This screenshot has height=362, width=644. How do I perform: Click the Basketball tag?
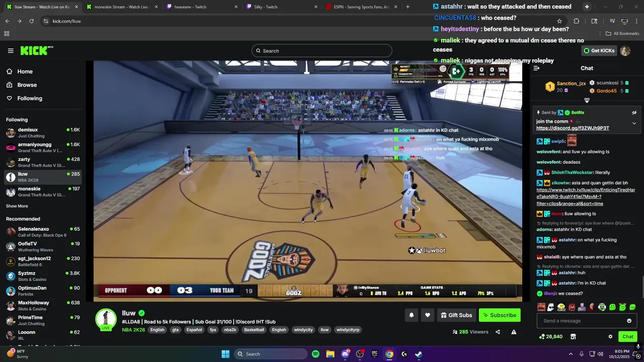click(x=254, y=330)
